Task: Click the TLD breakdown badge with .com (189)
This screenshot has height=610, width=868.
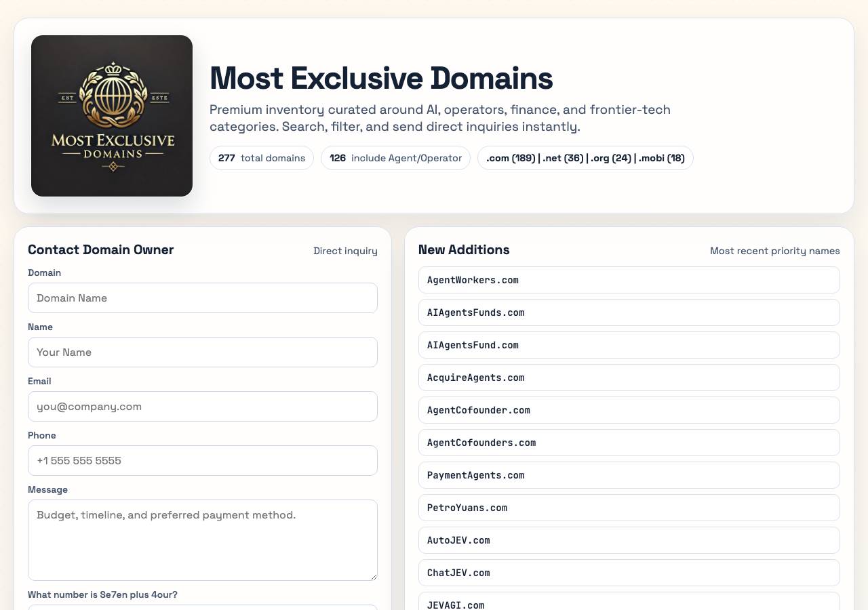Action: [x=585, y=158]
